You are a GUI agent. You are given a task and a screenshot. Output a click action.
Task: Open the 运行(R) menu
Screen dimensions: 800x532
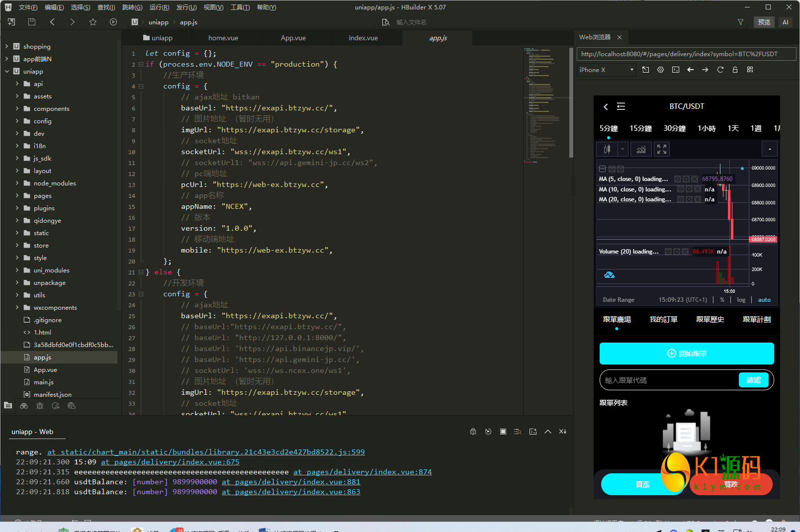pyautogui.click(x=159, y=7)
